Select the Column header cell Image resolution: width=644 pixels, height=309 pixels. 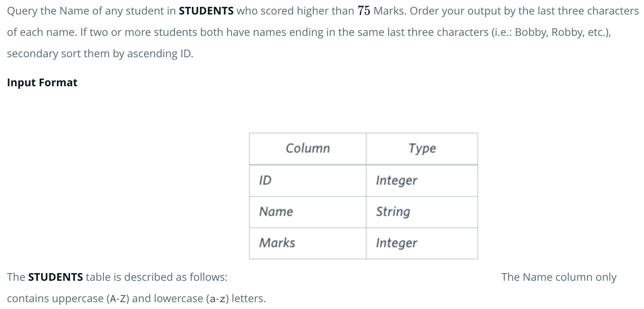click(308, 148)
